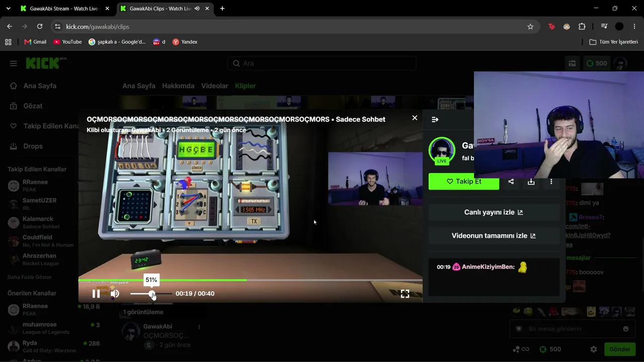
Task: Go back to the previous page
Action: click(10, 27)
